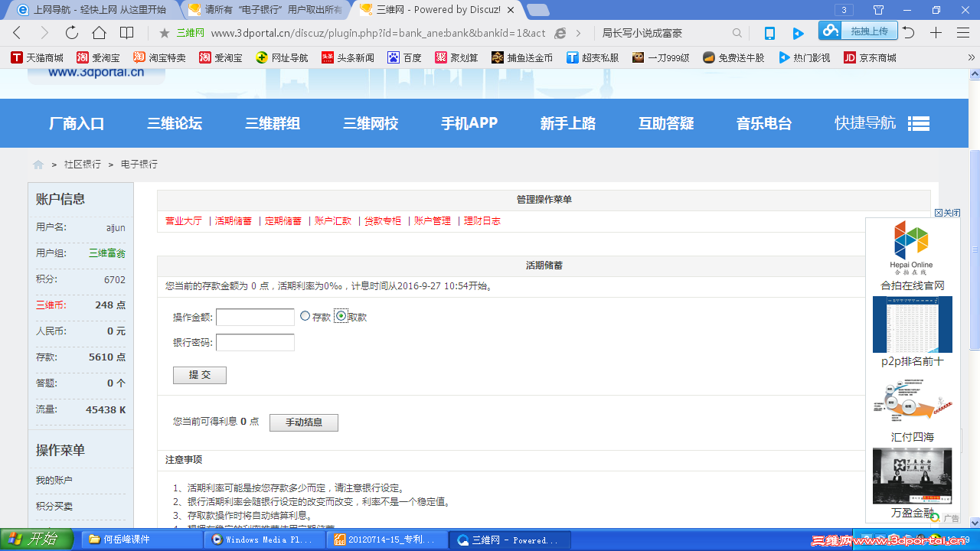Click the browser address bar URL
980x551 pixels.
377,33
